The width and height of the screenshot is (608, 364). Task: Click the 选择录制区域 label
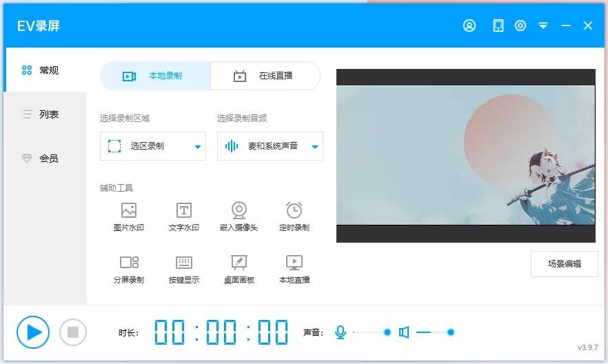pos(125,119)
